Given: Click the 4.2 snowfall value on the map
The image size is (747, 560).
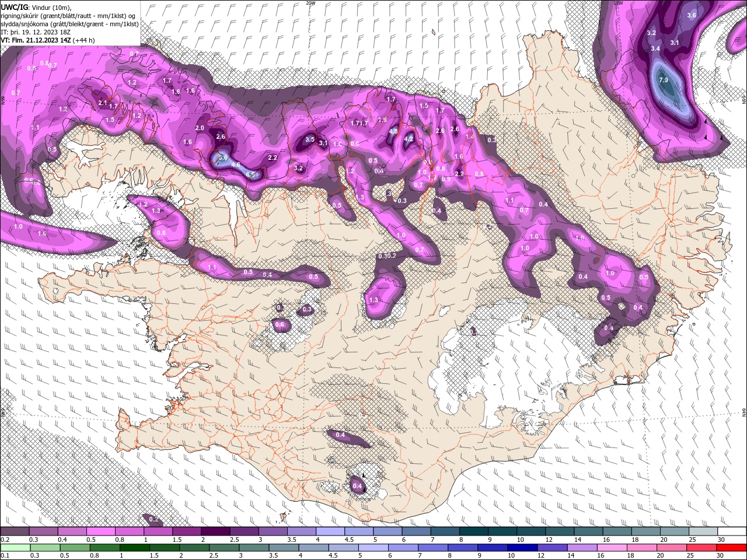Looking at the screenshot, I should point(409,139).
